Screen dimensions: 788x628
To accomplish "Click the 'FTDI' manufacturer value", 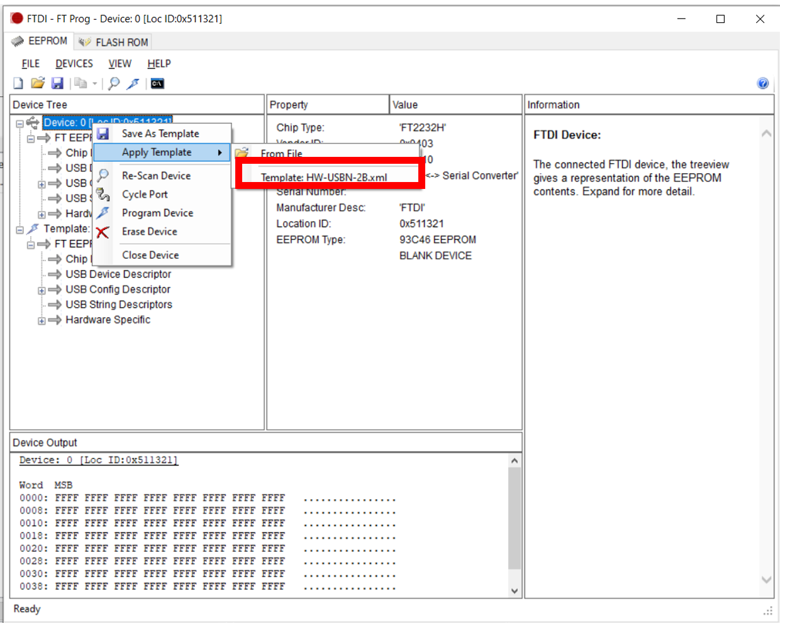I will click(412, 207).
